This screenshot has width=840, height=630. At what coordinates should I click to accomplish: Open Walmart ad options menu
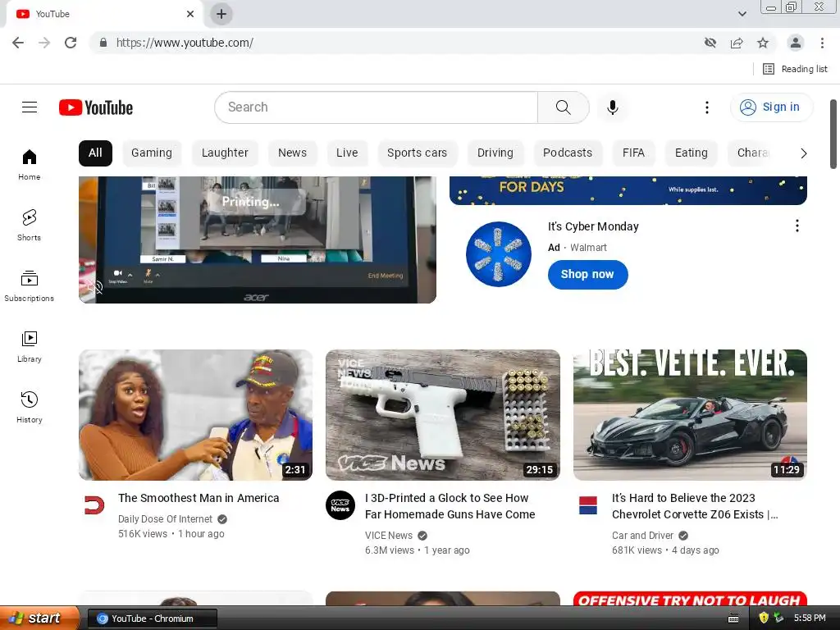coord(797,226)
